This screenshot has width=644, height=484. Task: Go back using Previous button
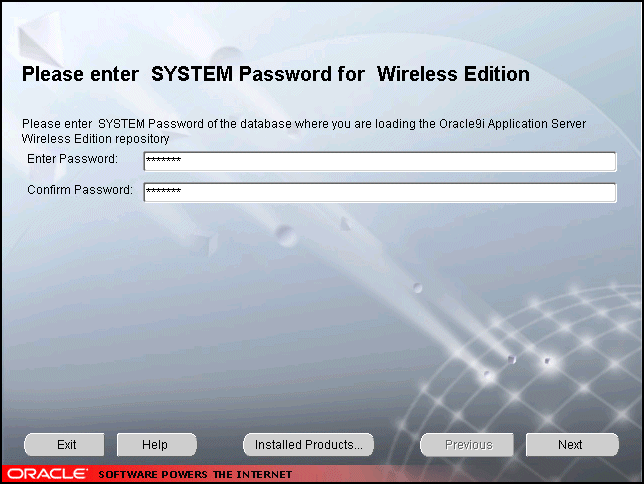(x=467, y=445)
